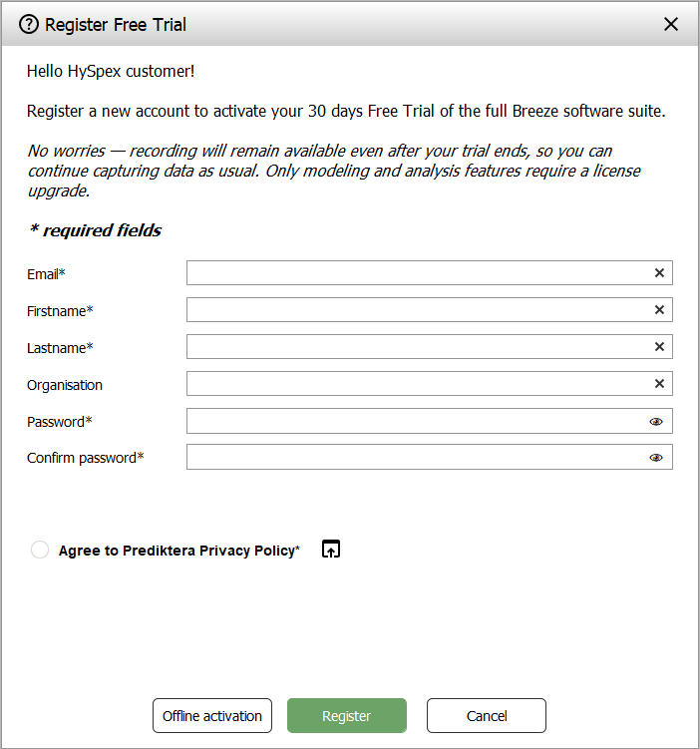This screenshot has width=700, height=749.
Task: Focus the Password input field
Action: [414, 421]
